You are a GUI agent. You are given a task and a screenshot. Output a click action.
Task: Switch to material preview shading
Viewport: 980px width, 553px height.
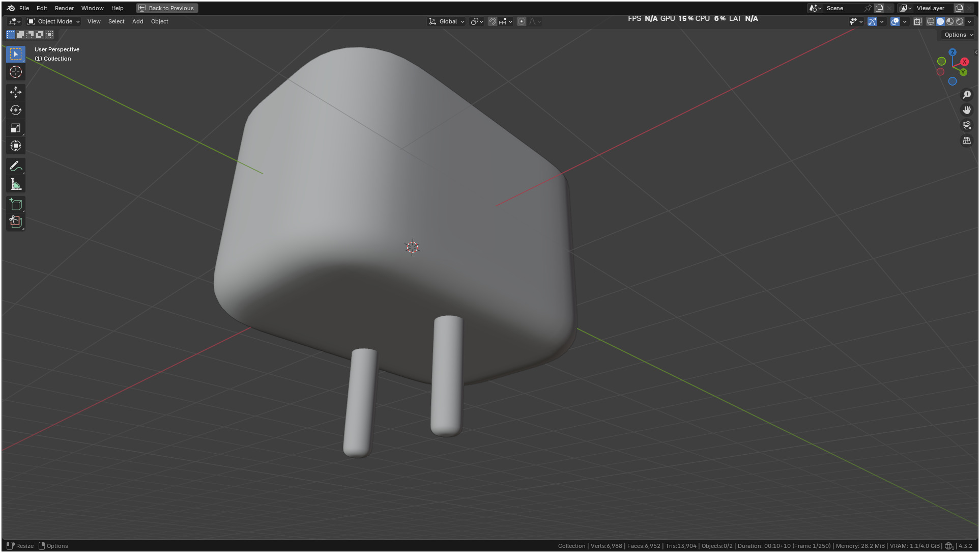(x=950, y=21)
